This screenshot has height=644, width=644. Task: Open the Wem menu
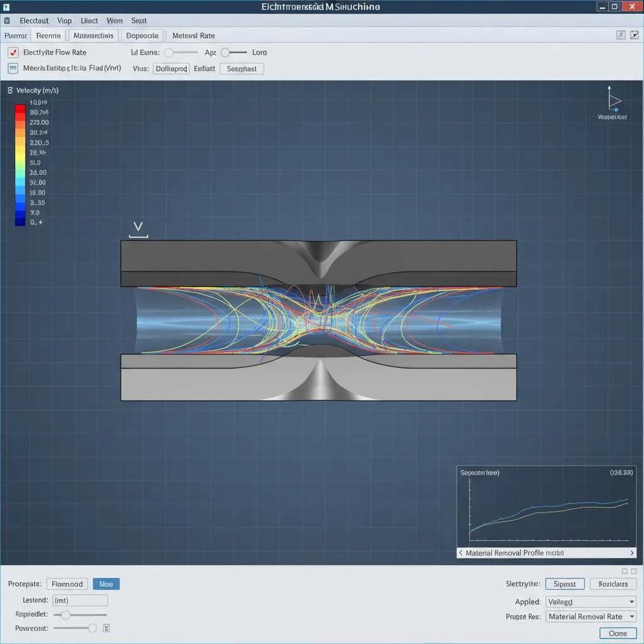[x=114, y=20]
